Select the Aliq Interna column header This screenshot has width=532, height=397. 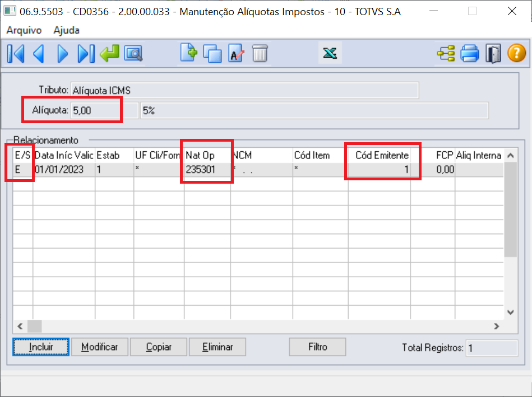coord(479,155)
